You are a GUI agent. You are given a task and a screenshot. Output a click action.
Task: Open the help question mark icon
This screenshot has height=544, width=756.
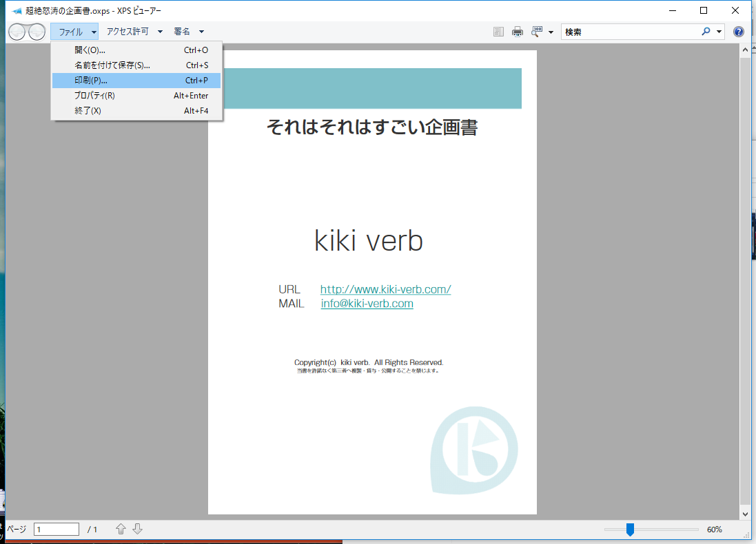(x=739, y=32)
